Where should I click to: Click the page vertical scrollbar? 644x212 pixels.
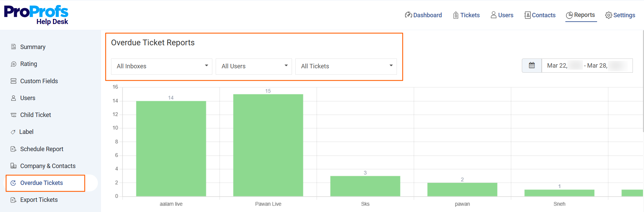[643, 81]
